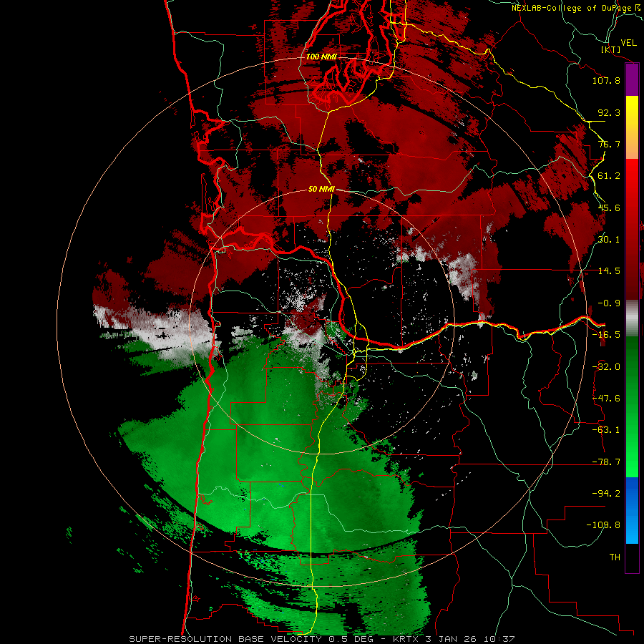Click the bright green segment of the color bar
This screenshot has height=644, width=644.
[632, 406]
